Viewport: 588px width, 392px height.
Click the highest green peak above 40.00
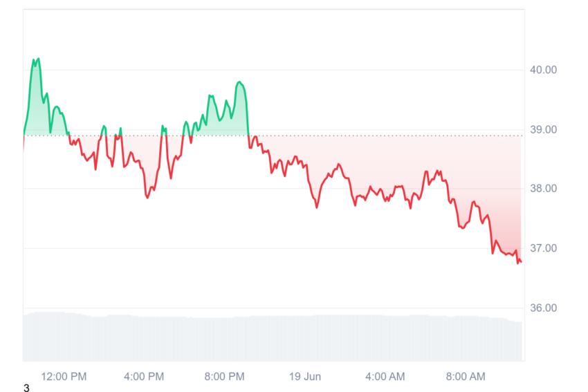tap(38, 59)
